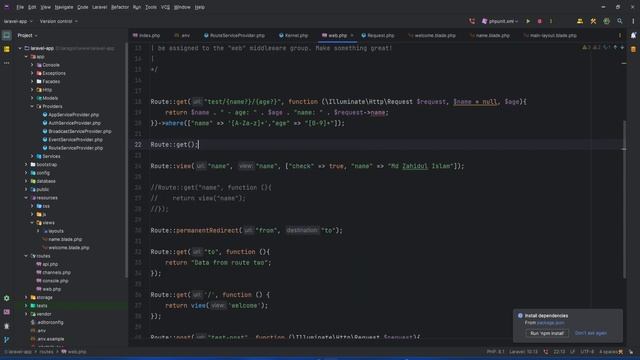
Task: Open the Project view dropdown
Action: 27,36
